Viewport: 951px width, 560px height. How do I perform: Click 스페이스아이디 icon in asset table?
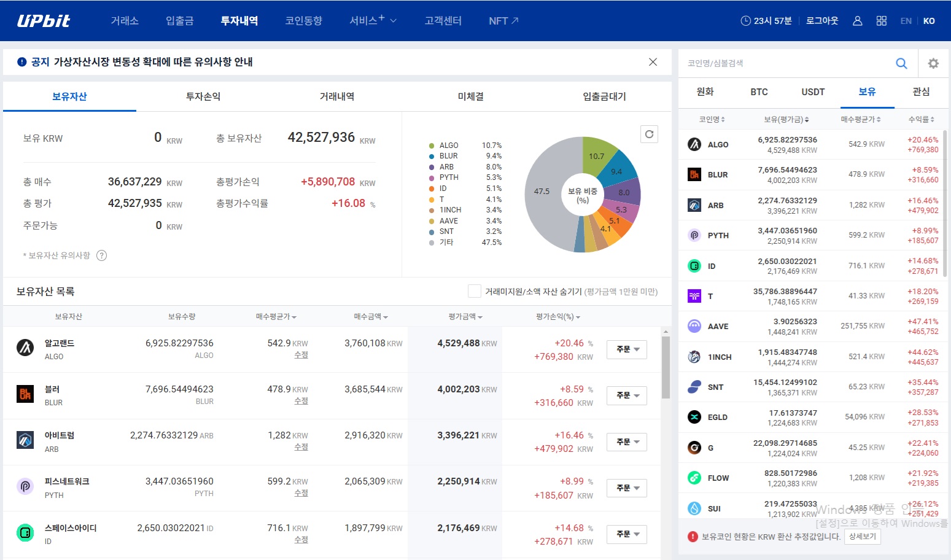(25, 532)
